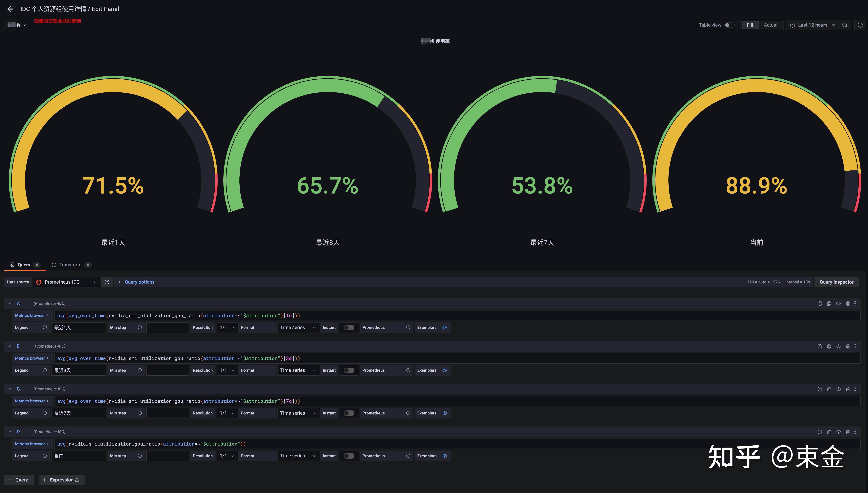Switch to the Transform tab
The height and width of the screenshot is (493, 868).
click(70, 265)
